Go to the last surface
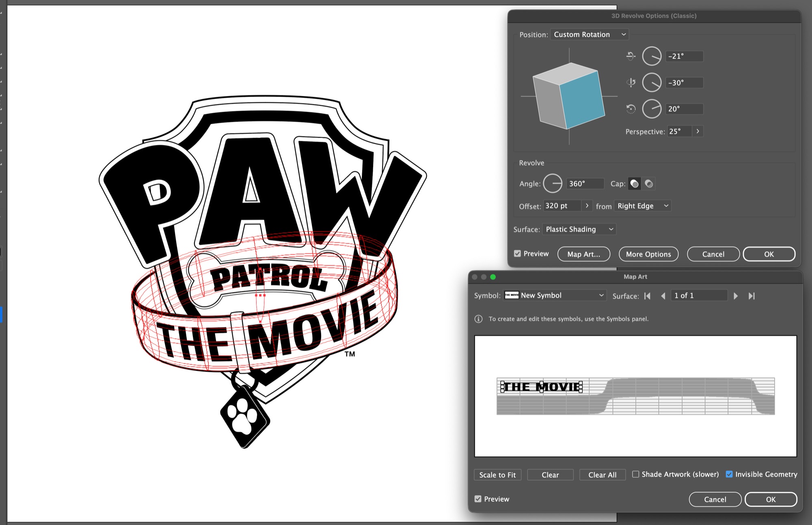 752,296
